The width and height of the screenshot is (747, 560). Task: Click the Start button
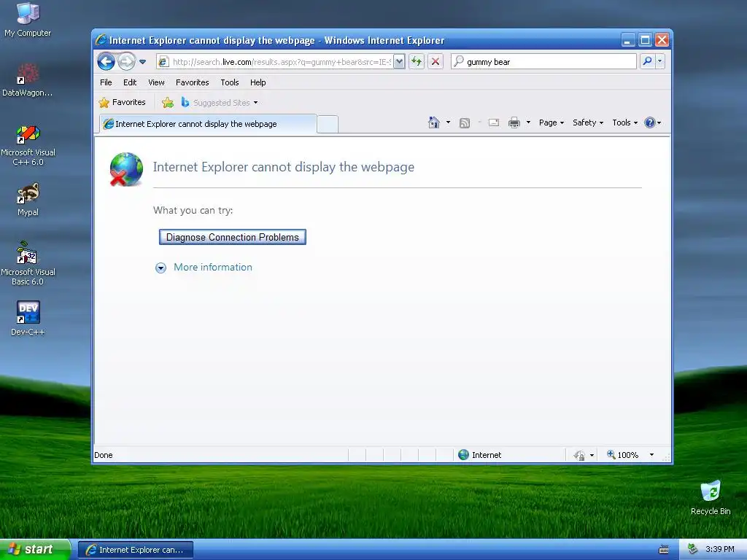tap(35, 550)
